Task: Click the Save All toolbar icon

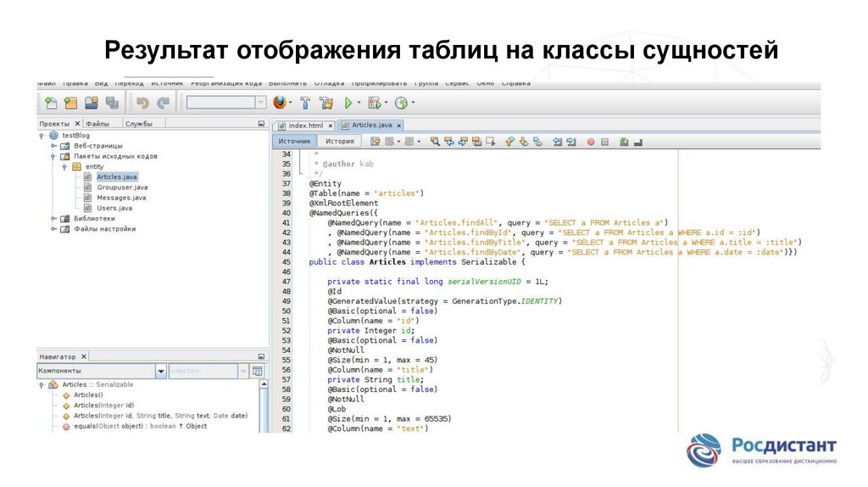Action: click(113, 103)
